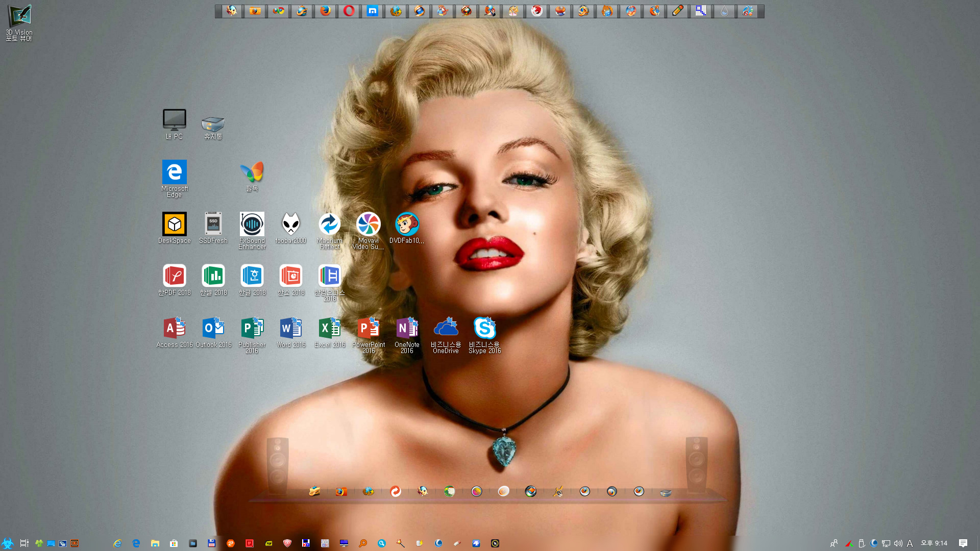Open 한셀 2018 shortcut
This screenshot has height=551, width=980.
(x=213, y=280)
